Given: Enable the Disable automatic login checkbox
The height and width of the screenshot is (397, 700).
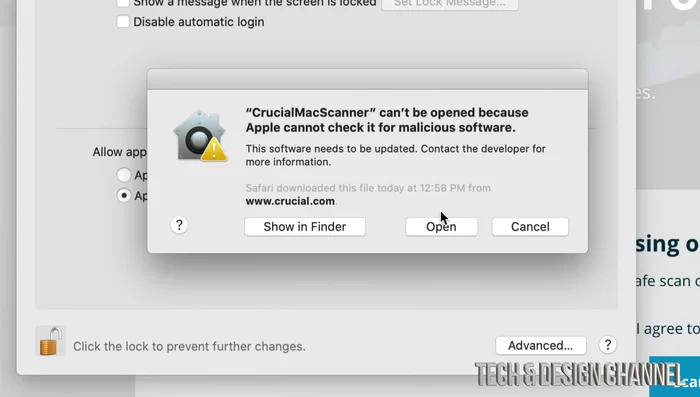Looking at the screenshot, I should 123,21.
